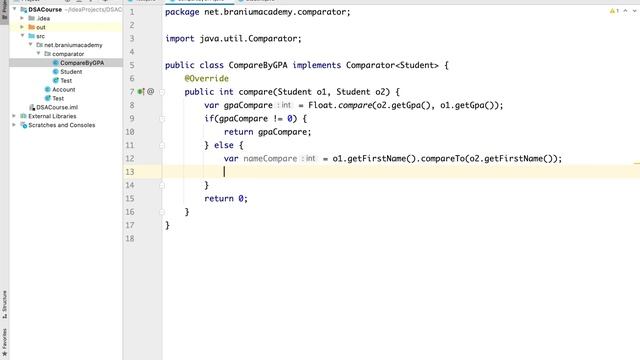Click gutter line number 15 to add breakpoint

(130, 199)
